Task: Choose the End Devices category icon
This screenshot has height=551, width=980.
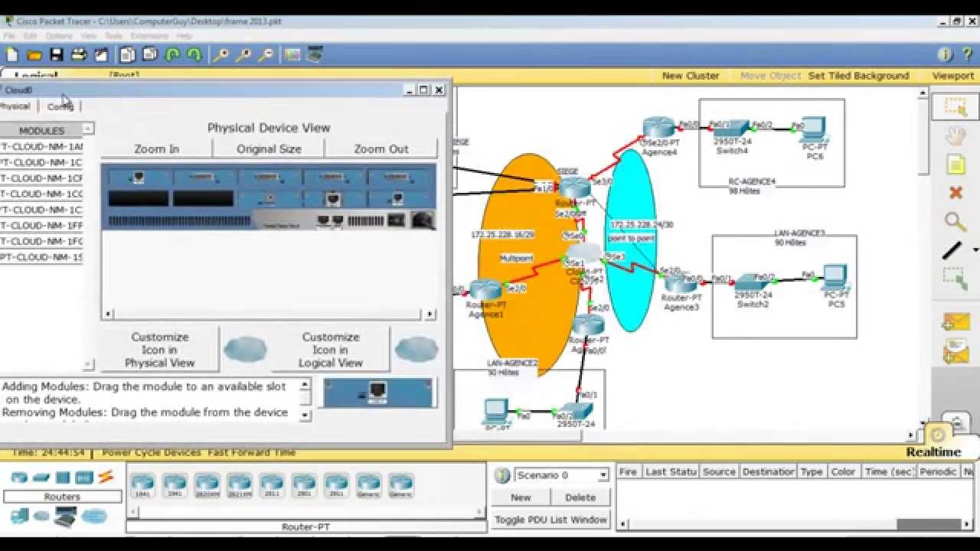Action: tap(19, 517)
